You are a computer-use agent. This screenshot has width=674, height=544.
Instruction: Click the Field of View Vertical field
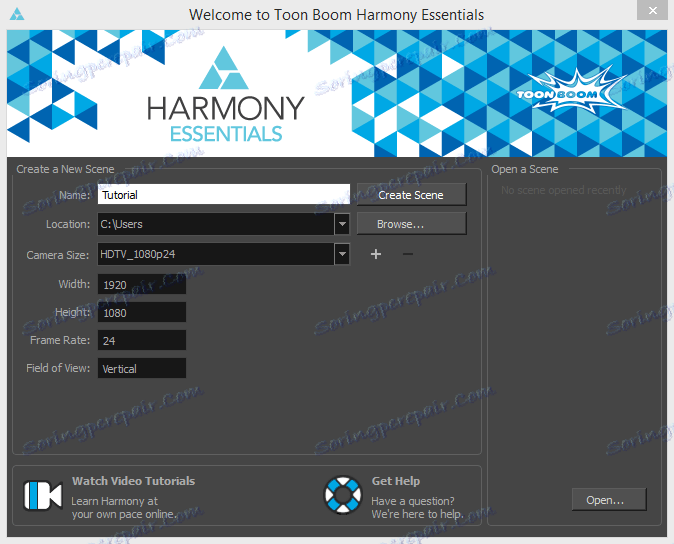click(x=142, y=368)
